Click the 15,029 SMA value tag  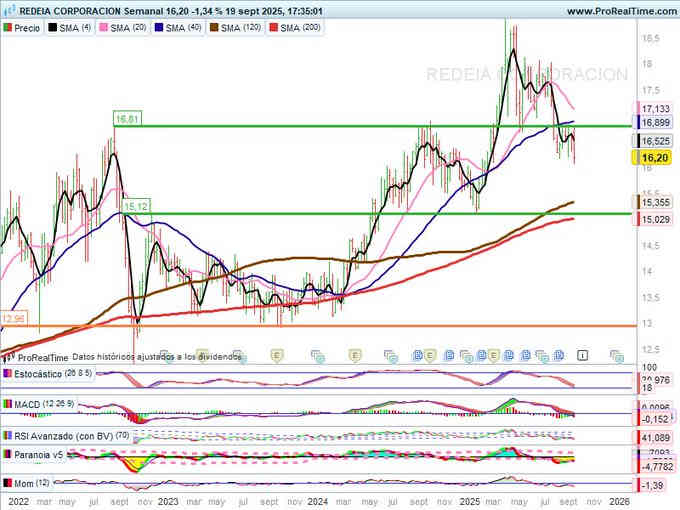655,219
